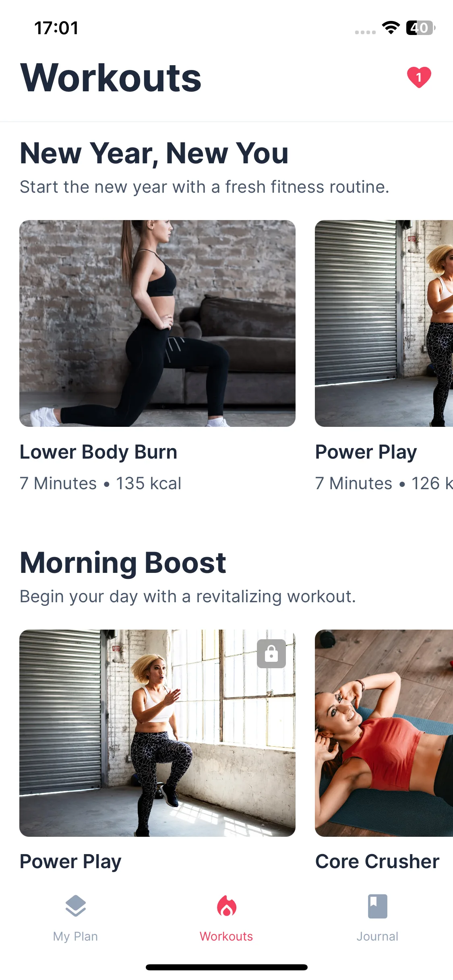Viewport: 453px width, 980px height.
Task: Switch to the Journal tab label
Action: 377,936
